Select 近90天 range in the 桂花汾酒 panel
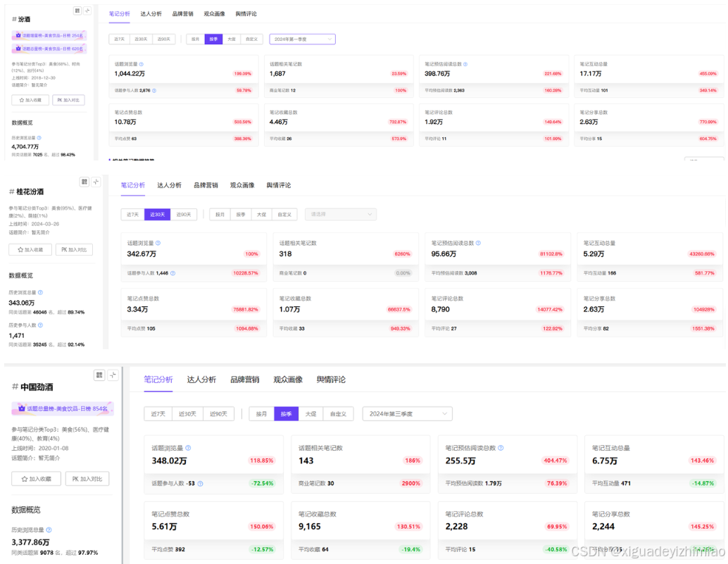Viewport: 728px width, 564px height. coord(183,215)
